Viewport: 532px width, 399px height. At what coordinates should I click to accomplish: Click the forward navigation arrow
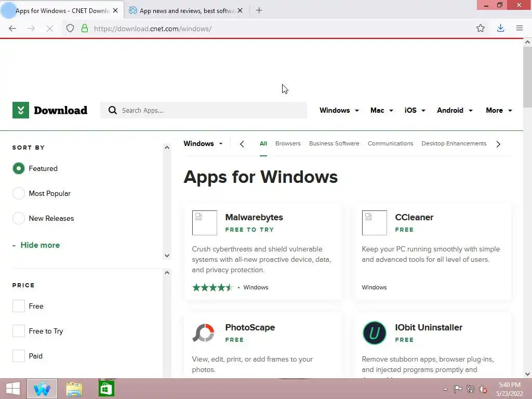click(x=31, y=29)
